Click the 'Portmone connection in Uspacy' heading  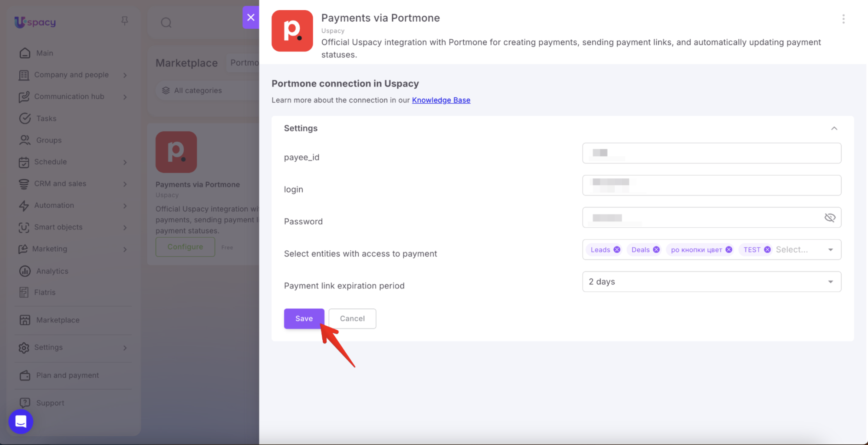345,83
